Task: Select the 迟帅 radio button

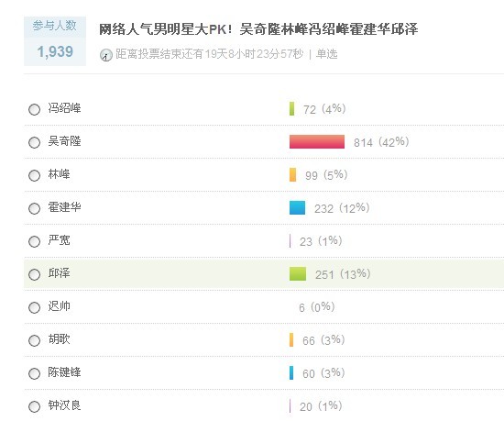Action: coord(34,307)
